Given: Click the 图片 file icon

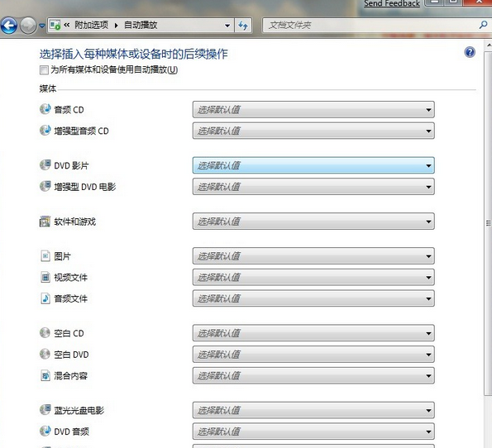Looking at the screenshot, I should point(45,255).
